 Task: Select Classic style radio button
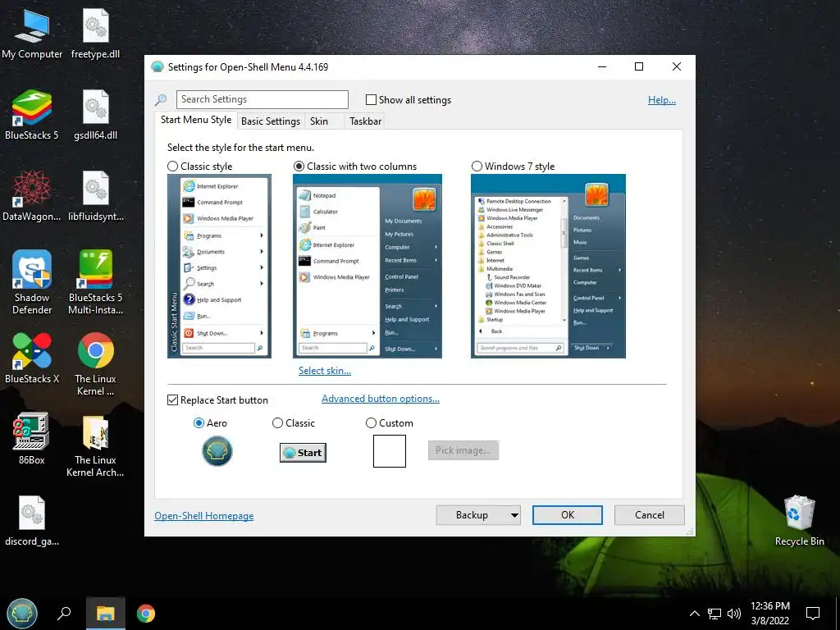click(x=172, y=166)
